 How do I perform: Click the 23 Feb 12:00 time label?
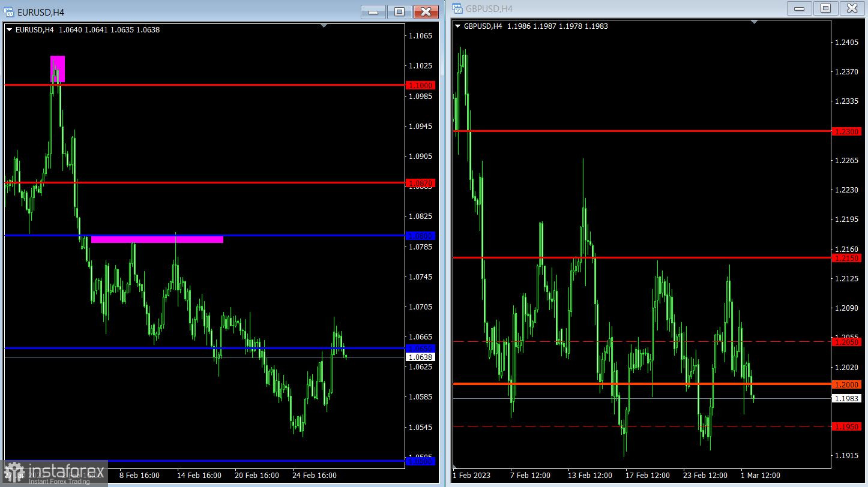705,476
